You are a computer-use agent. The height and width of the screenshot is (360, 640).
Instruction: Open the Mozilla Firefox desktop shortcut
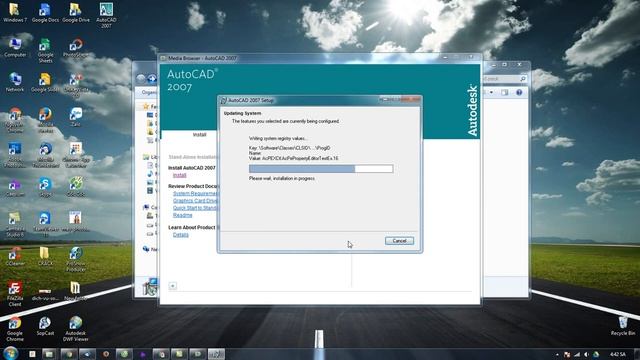(45, 120)
